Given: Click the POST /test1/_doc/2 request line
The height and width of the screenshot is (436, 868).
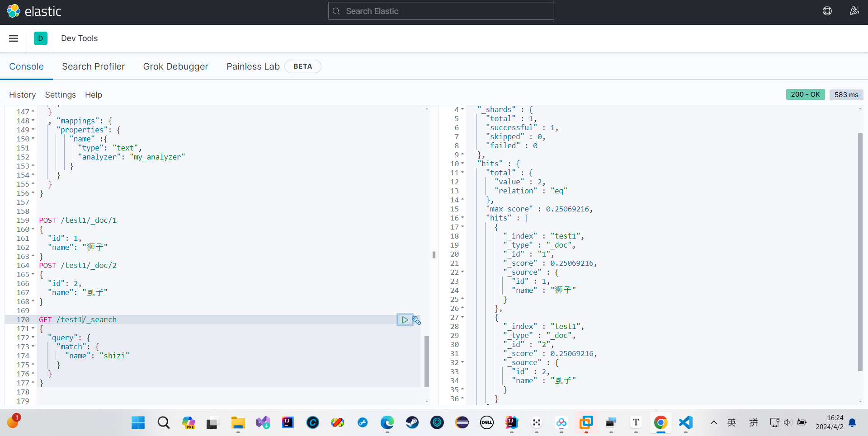Looking at the screenshot, I should 78,265.
